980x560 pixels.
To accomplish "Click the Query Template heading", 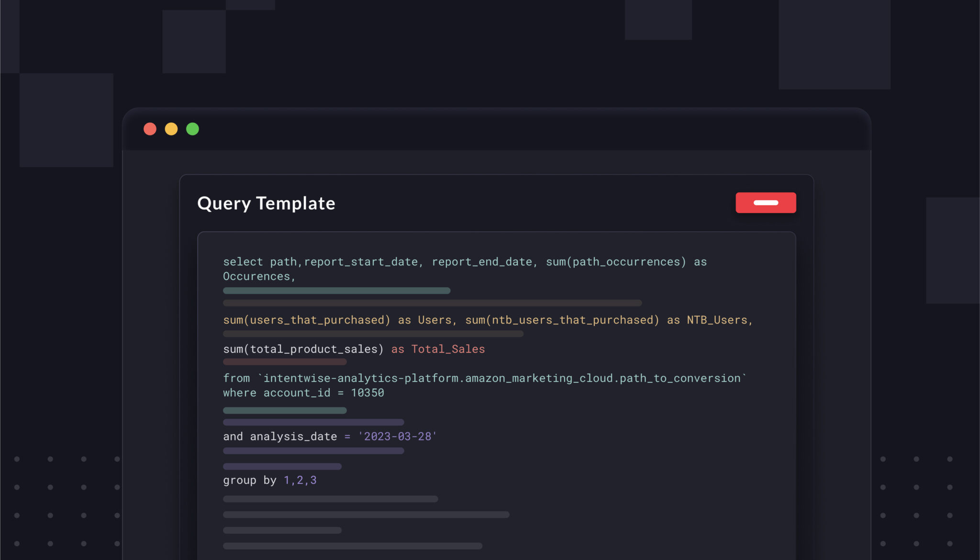I will coord(266,203).
